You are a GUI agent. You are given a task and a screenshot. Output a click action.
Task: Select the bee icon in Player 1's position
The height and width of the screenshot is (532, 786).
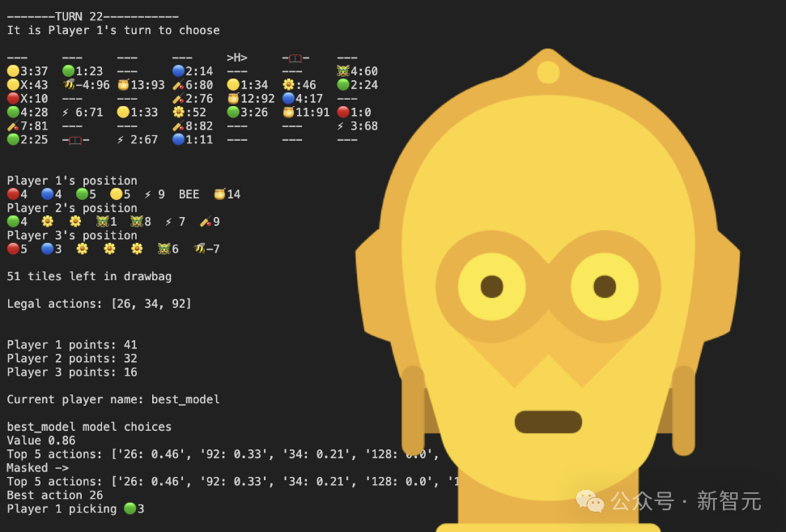tap(189, 194)
